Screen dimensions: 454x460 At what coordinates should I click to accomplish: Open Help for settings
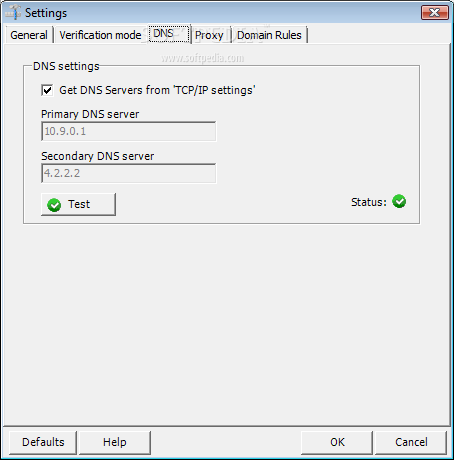click(x=115, y=442)
